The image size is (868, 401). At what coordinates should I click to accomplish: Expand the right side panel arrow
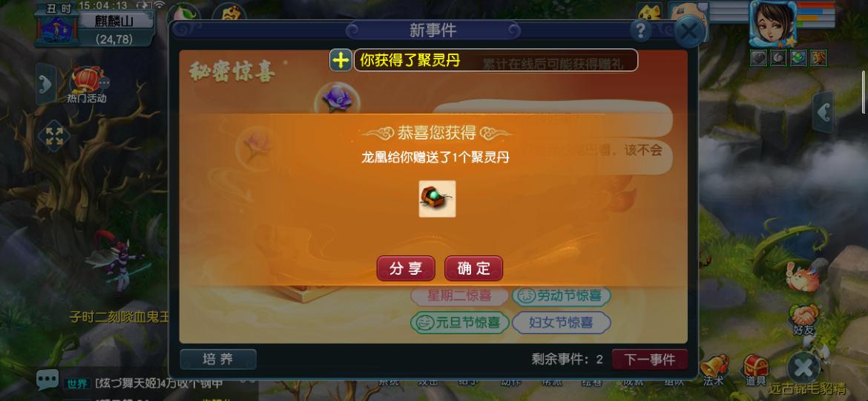[823, 112]
